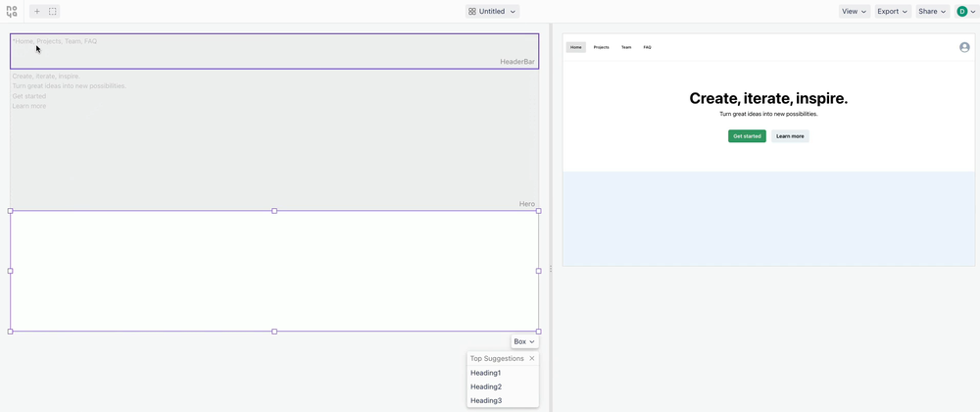Click the Home tab in preview

[576, 47]
